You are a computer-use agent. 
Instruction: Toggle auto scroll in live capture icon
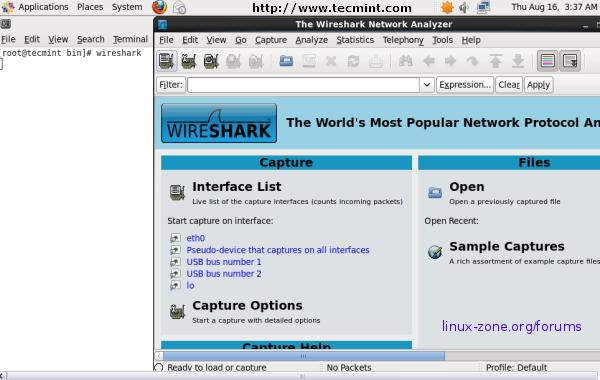tap(570, 61)
